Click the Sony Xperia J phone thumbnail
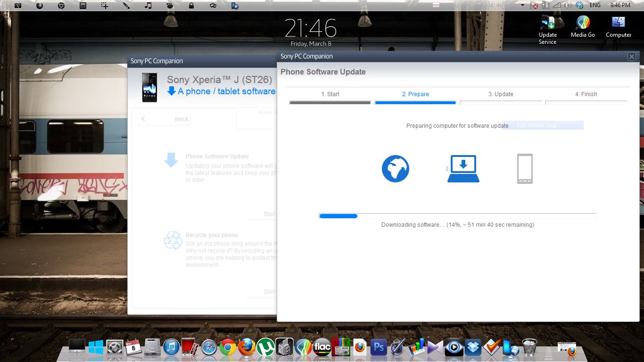Viewport: 644px width, 362px height. [149, 87]
